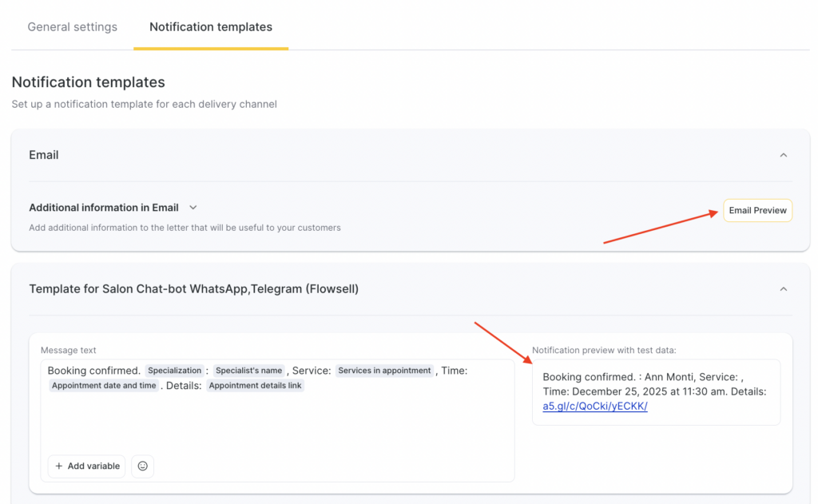
Task: Collapse the Email section chevron
Action: (x=783, y=155)
